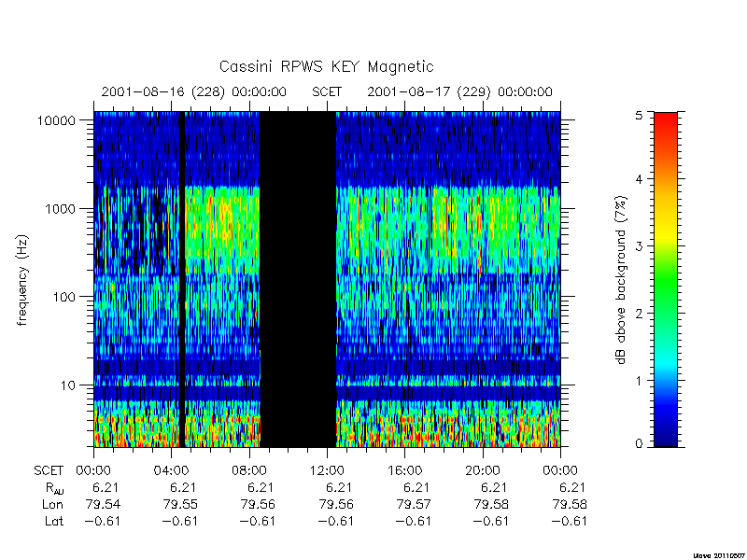
Task: Click the colorbar tick label 1
Action: tap(639, 381)
